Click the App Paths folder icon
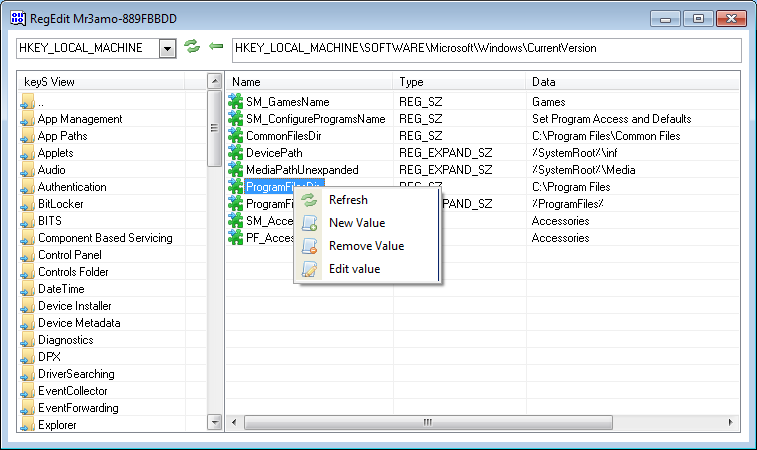 28,136
